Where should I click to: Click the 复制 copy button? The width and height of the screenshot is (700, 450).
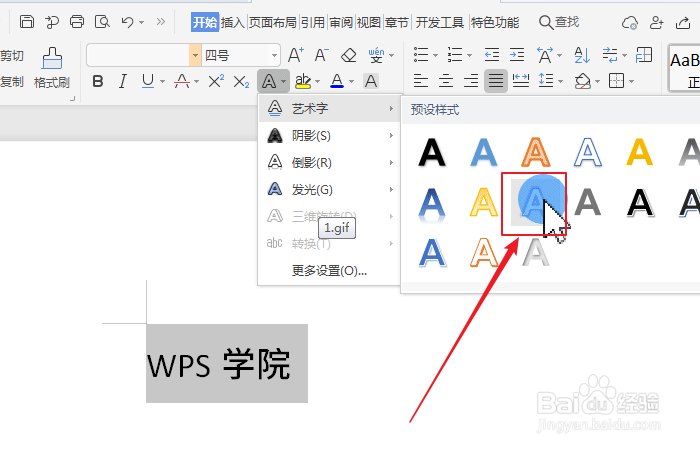tap(12, 82)
